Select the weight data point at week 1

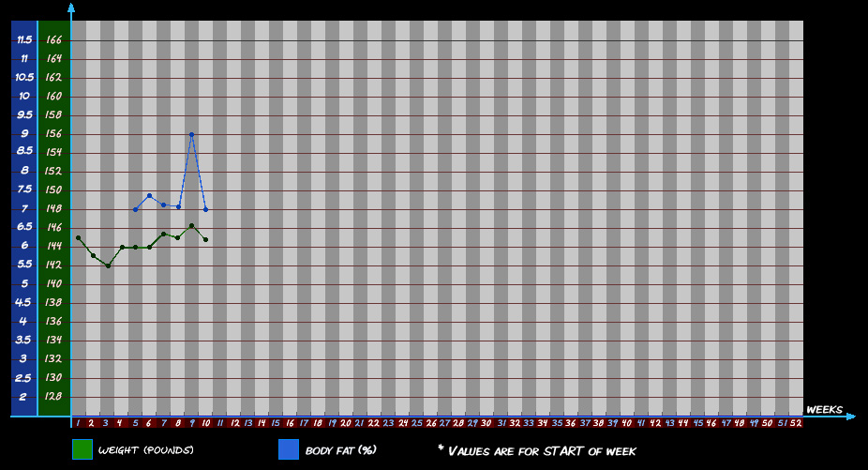click(79, 237)
